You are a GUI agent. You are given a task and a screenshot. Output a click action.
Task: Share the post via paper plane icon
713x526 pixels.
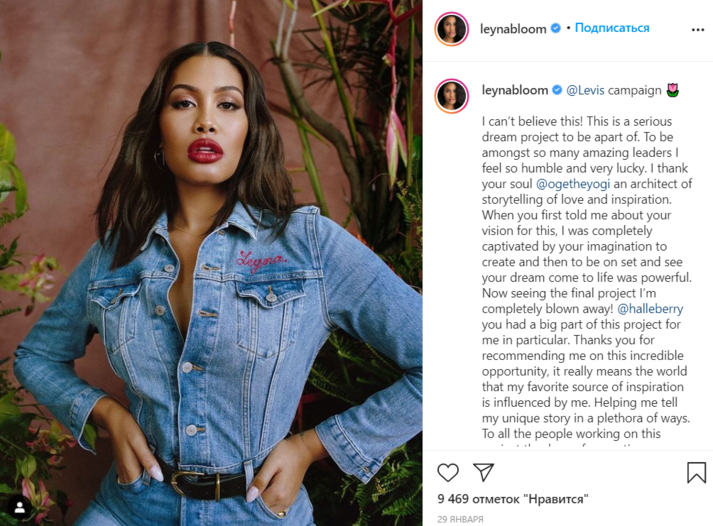point(483,472)
